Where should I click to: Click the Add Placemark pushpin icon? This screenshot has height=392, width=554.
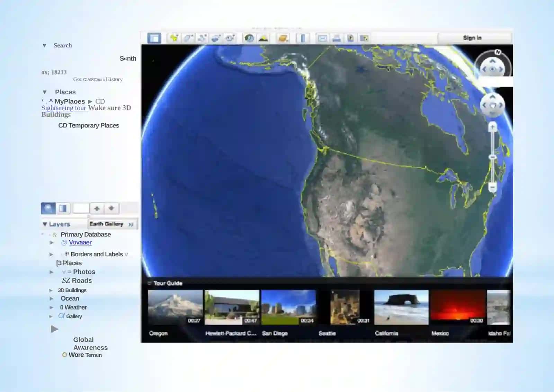(174, 38)
